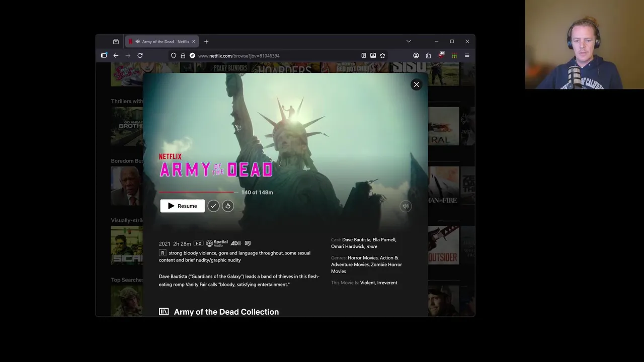Open the Outsider thumbnail behind dialog
Viewport: 644px width, 362px height.
click(x=443, y=245)
